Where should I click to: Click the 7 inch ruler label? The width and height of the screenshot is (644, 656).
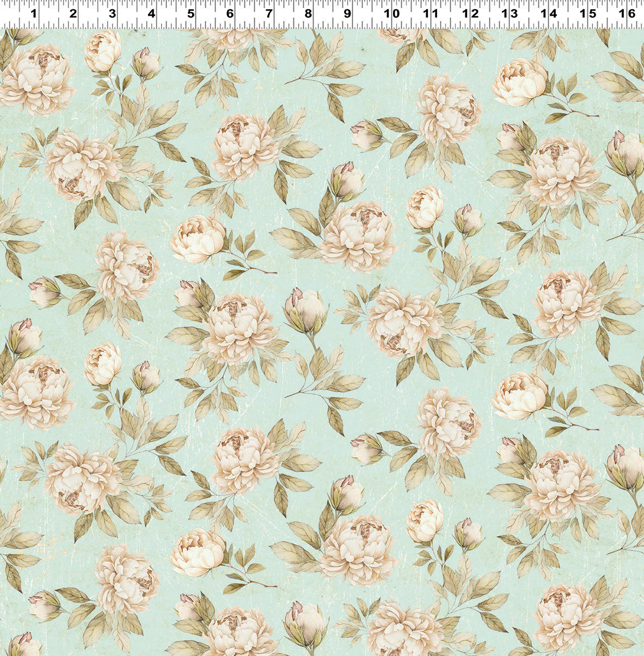click(269, 13)
